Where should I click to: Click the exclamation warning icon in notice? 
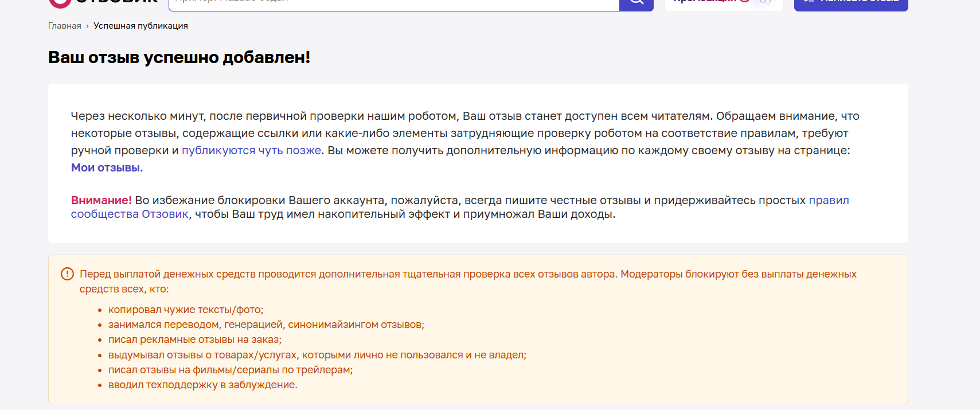click(67, 274)
